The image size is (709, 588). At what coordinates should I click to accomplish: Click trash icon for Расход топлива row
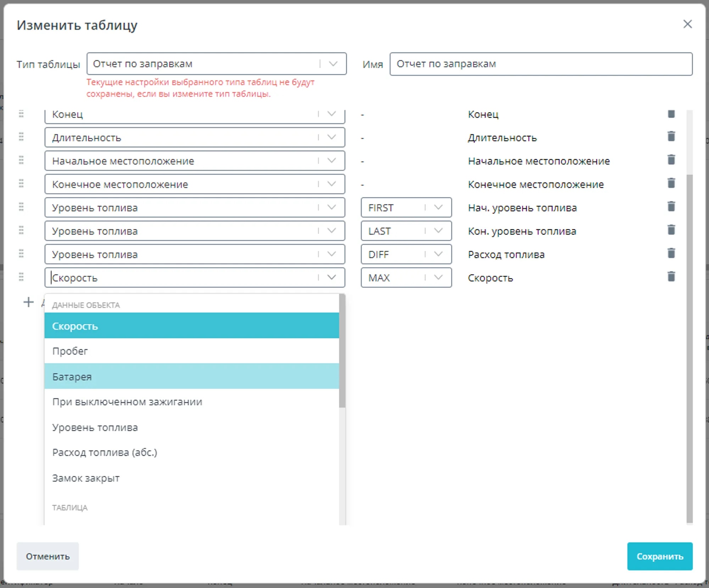671,253
